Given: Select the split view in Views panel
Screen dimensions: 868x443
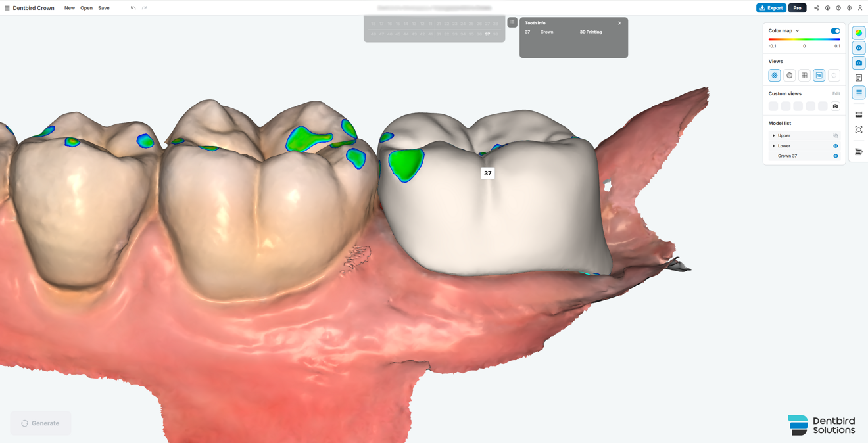Looking at the screenshot, I should (x=834, y=75).
